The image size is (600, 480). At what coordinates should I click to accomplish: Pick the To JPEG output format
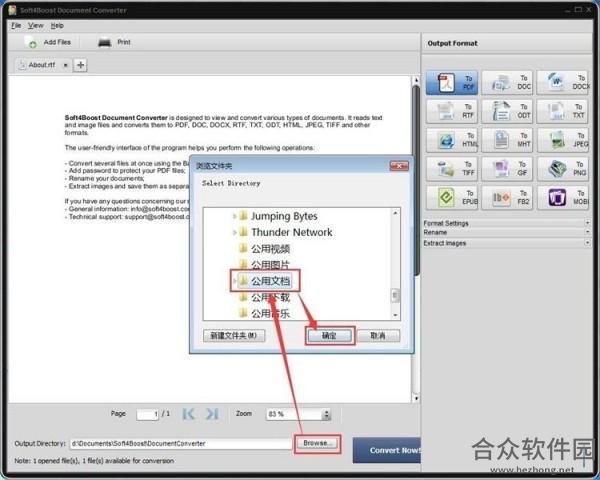563,140
